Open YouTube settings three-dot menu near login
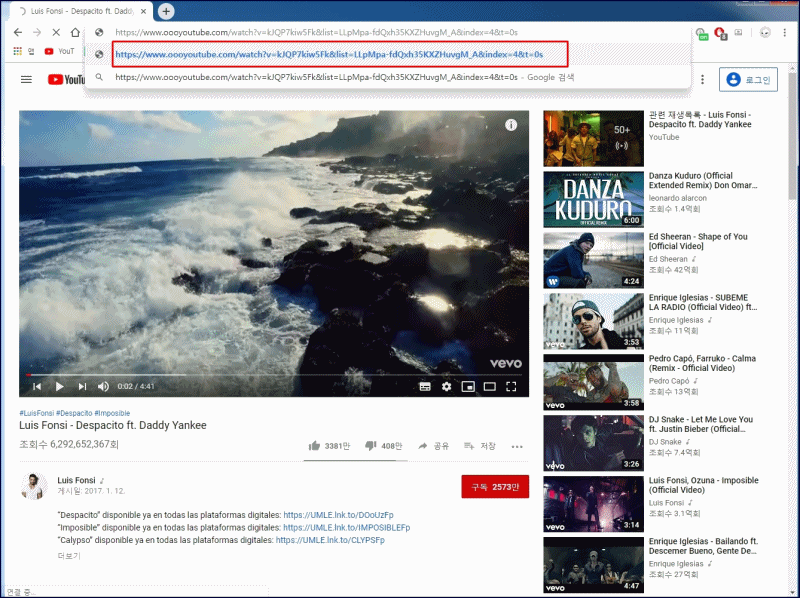 (x=703, y=80)
